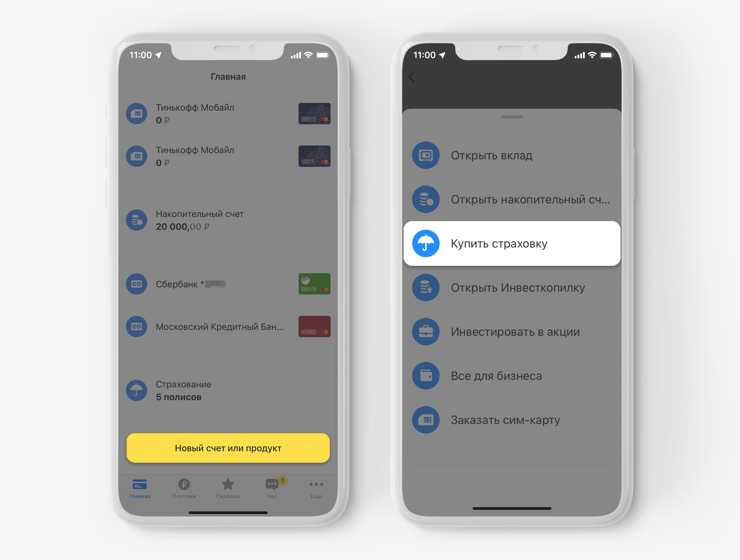740x560 pixels.
Task: Tap Инвестировать в акции stocks icon
Action: click(x=425, y=330)
